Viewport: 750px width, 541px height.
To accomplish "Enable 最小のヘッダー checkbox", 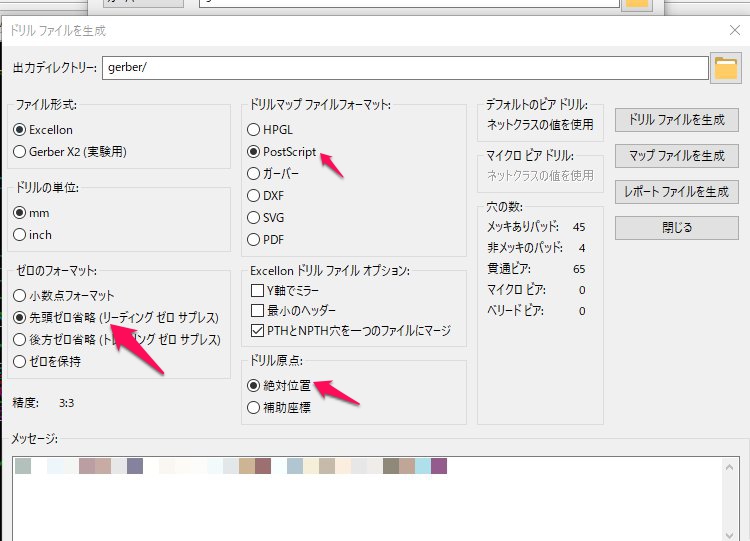I will tap(257, 311).
